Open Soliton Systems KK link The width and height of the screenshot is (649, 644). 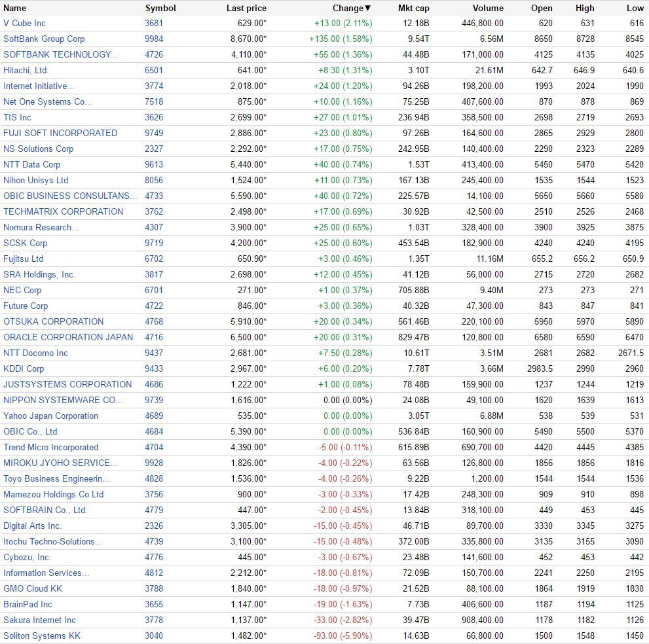coord(42,636)
